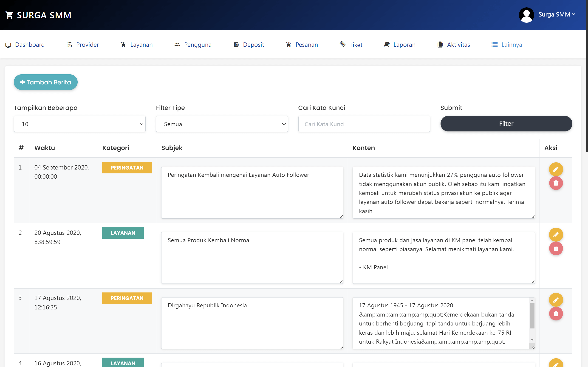The image size is (588, 367).
Task: Submit the Filter button
Action: [506, 124]
